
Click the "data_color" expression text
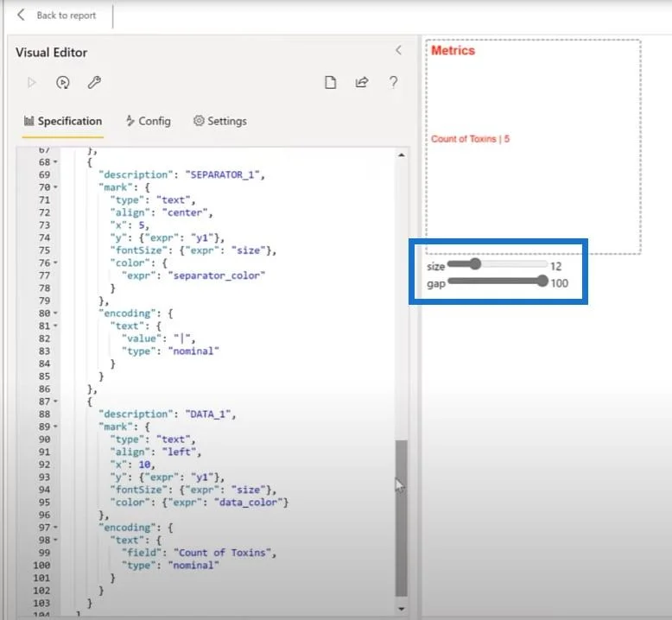tap(248, 503)
